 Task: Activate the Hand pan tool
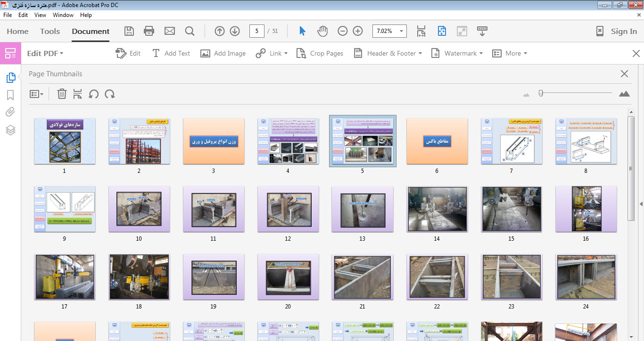tap(322, 31)
